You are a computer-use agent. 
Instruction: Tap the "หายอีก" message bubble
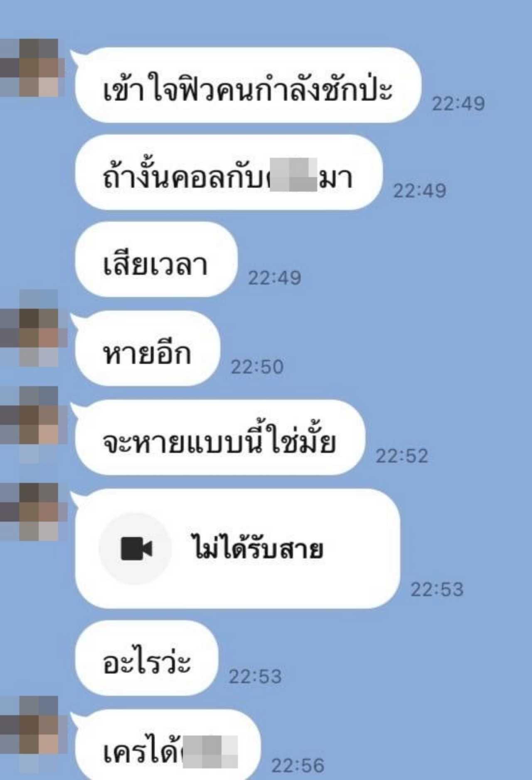coord(147,349)
